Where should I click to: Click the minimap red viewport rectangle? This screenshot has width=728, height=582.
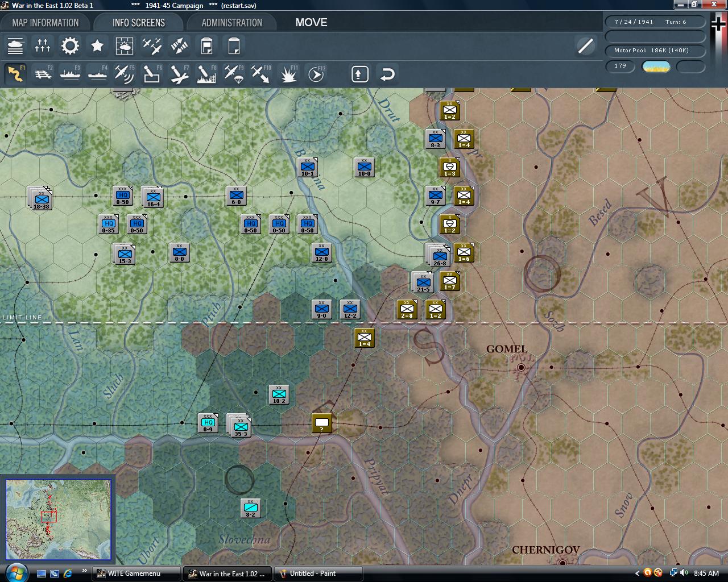click(x=49, y=516)
